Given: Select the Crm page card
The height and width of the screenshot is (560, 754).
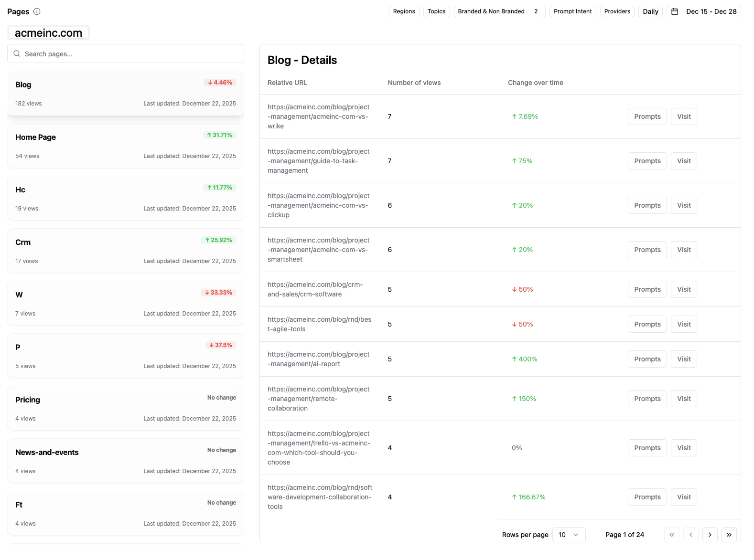Looking at the screenshot, I should [126, 251].
